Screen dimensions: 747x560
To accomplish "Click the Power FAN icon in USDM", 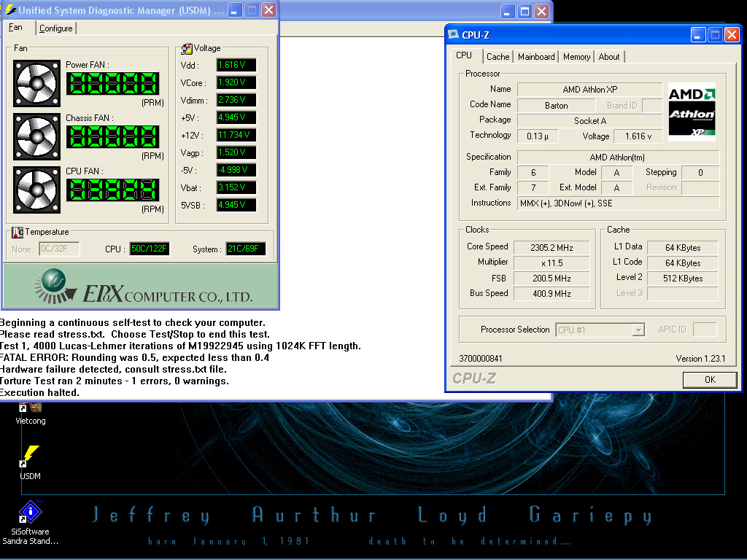I will pyautogui.click(x=36, y=83).
